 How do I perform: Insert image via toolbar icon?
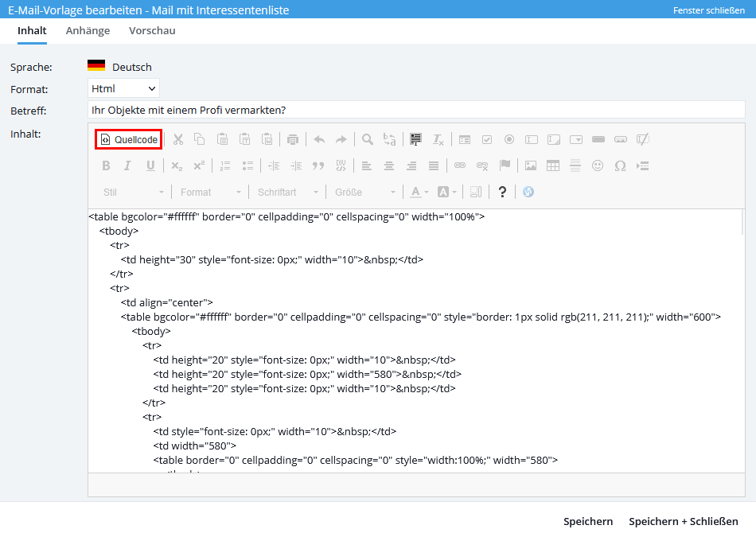point(531,165)
